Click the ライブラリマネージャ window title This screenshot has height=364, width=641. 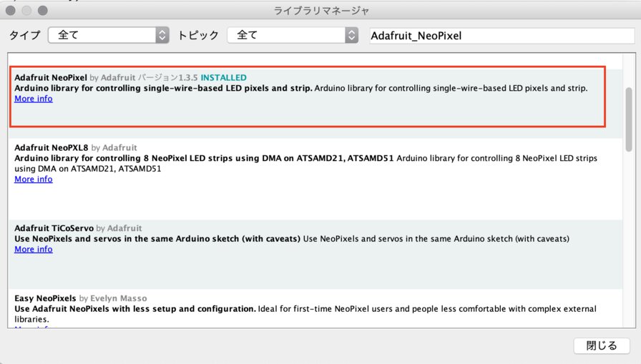[321, 11]
